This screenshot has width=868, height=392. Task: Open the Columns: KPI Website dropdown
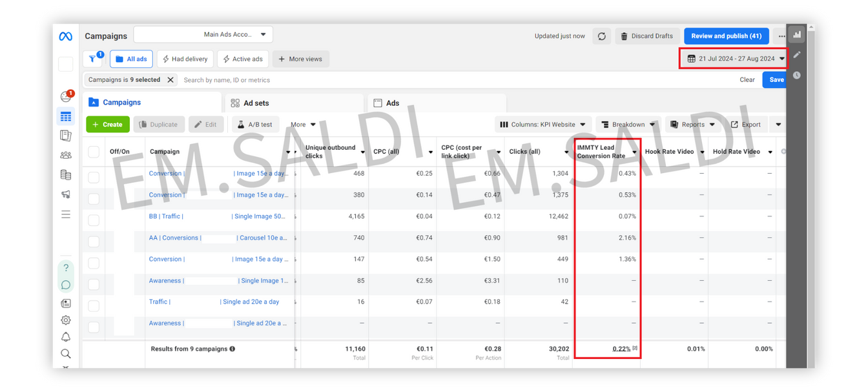tap(543, 125)
